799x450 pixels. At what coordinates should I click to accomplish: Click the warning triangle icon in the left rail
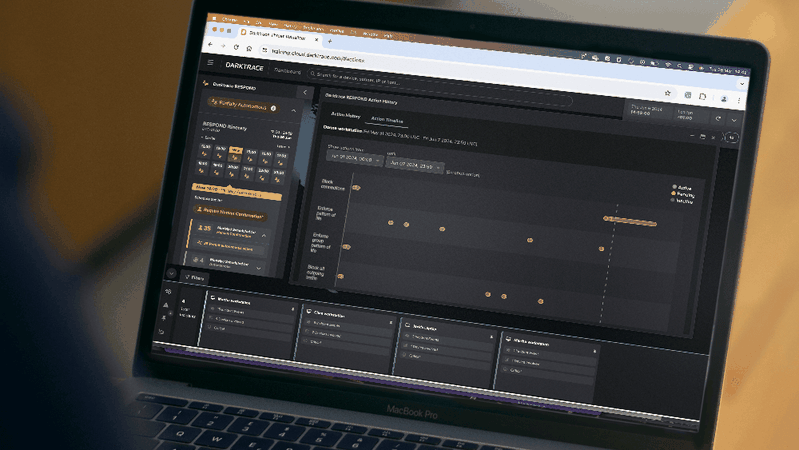166,305
